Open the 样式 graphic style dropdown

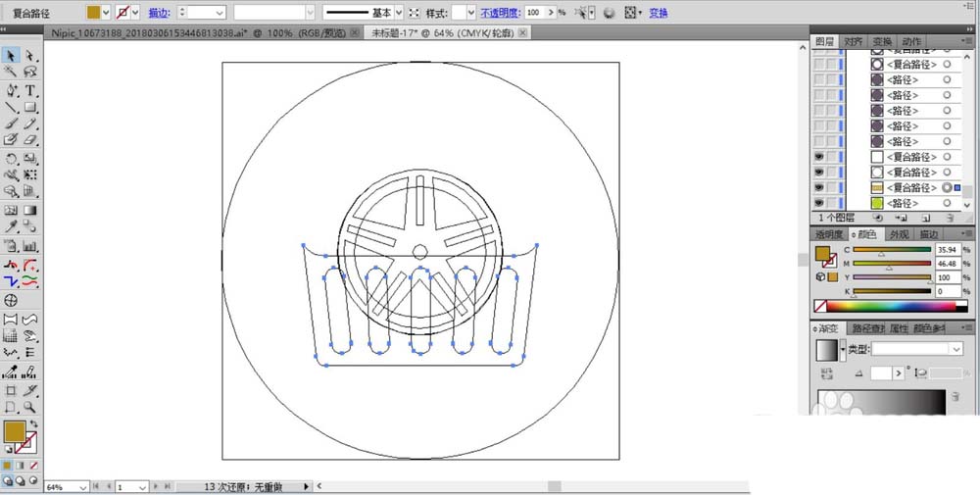pos(471,13)
